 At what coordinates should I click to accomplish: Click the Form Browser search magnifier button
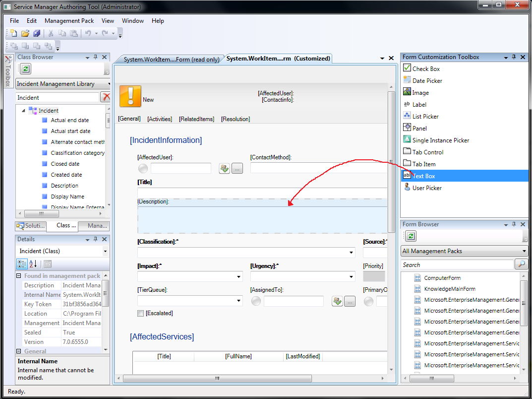(x=521, y=264)
